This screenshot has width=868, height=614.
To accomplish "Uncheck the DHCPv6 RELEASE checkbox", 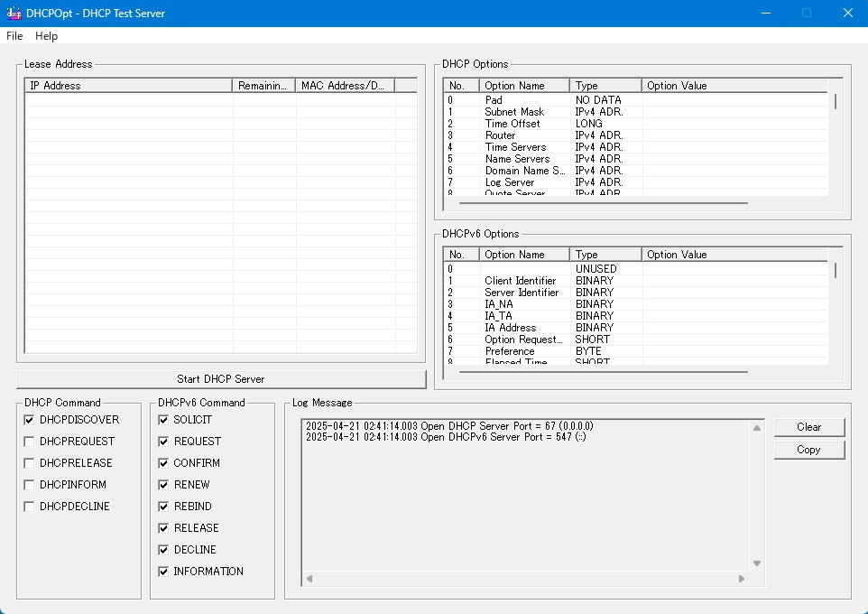I will [163, 528].
